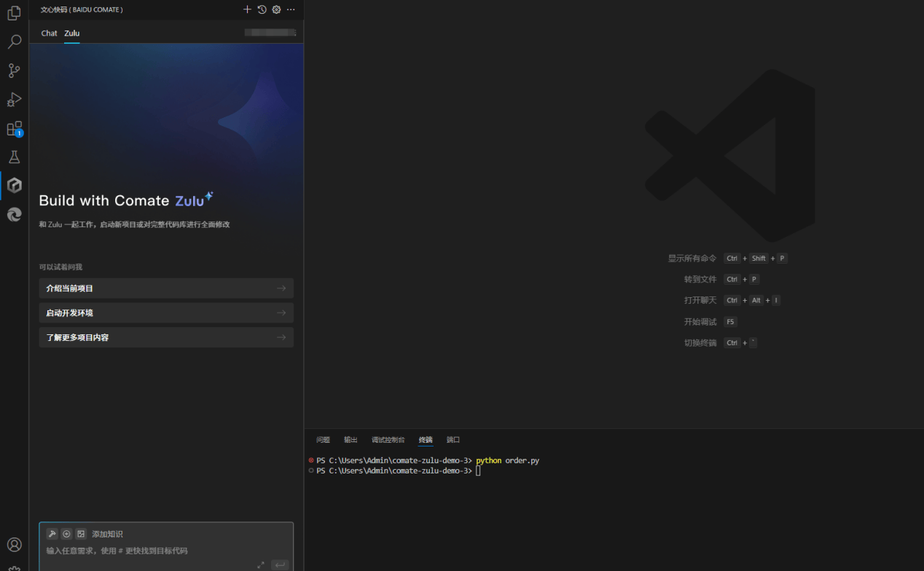Open the Source Control view
924x571 pixels.
click(14, 71)
